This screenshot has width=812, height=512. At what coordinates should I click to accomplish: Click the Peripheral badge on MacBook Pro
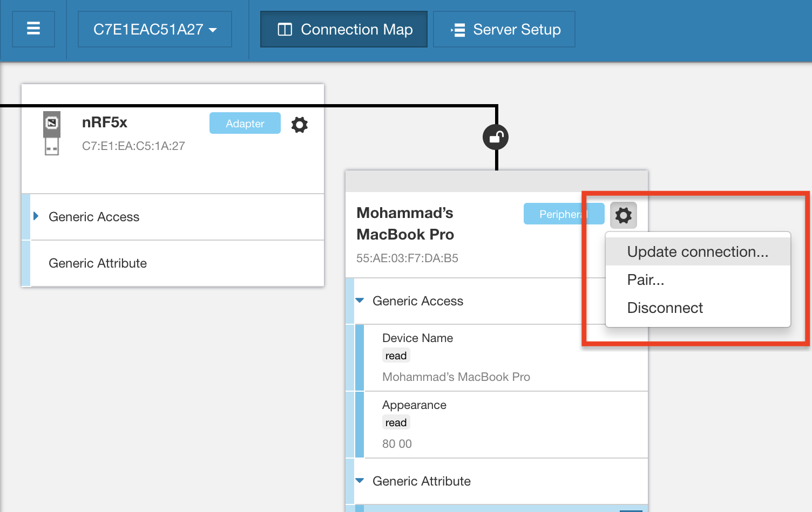556,214
